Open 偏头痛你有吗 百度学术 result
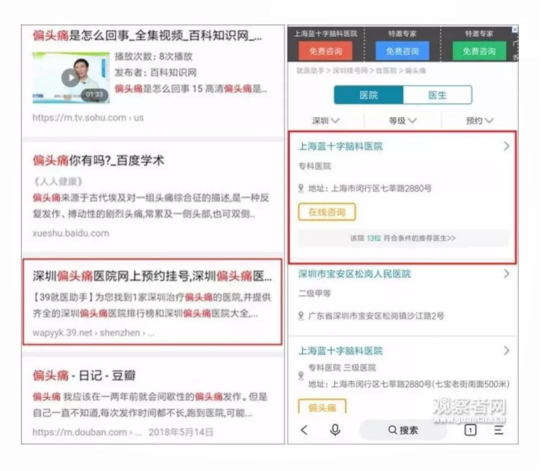 coord(99,160)
